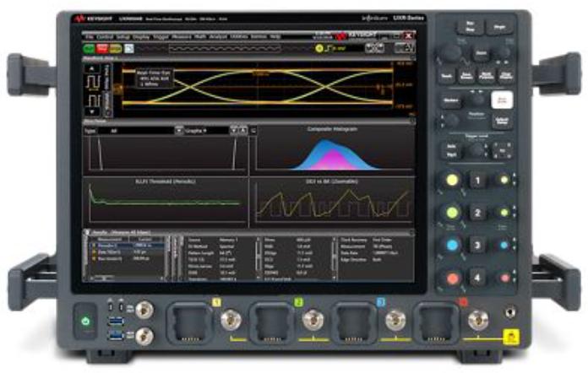Screen dimensions: 588x373
Task: Open the Trigger menu
Action: pyautogui.click(x=161, y=37)
